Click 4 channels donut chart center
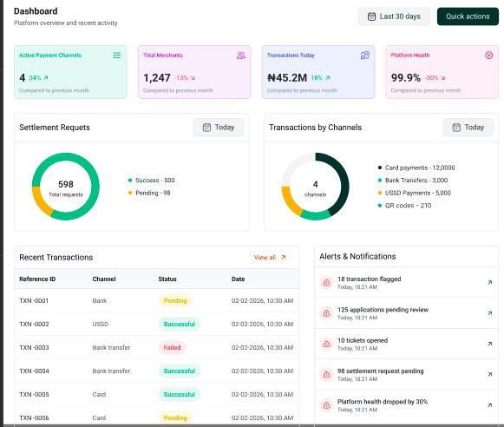Screen dimensions: 504x427 [315, 187]
